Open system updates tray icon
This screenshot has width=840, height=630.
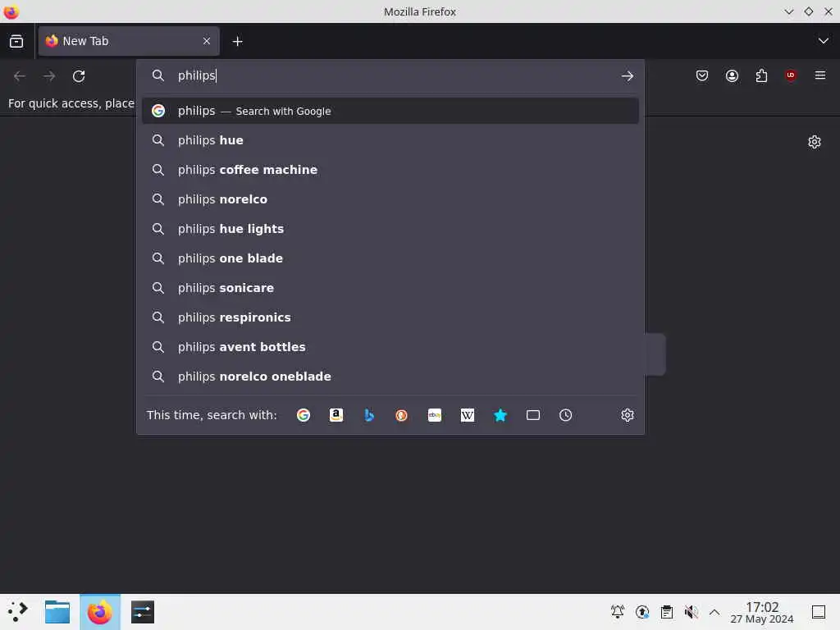pos(642,612)
